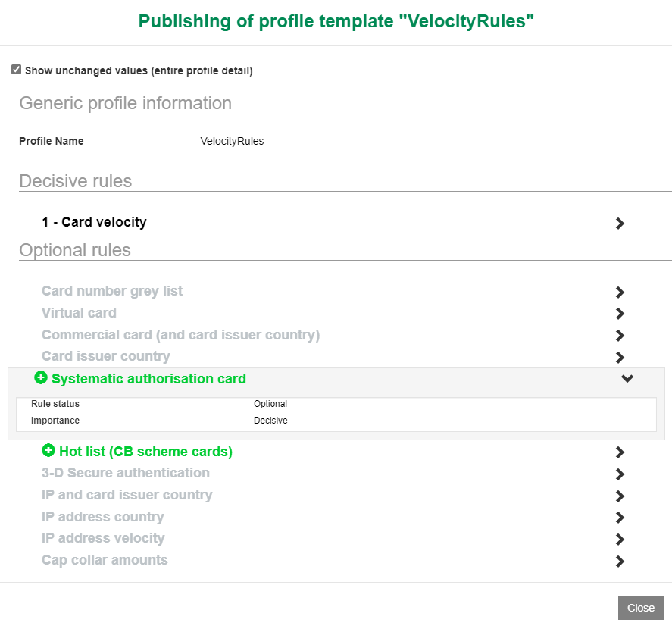Click the Profile Name value VelocityRules
The image size is (672, 632).
(232, 141)
